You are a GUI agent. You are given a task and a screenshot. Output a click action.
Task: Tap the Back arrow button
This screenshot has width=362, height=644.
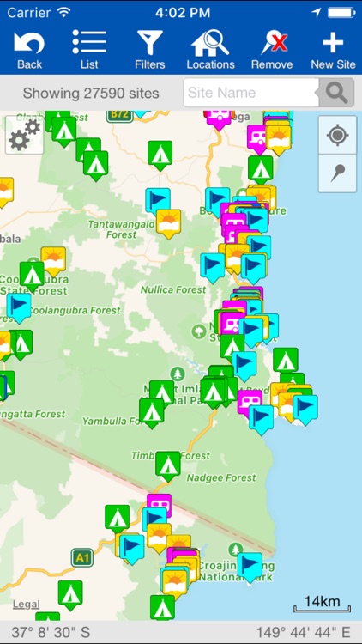pos(29,50)
